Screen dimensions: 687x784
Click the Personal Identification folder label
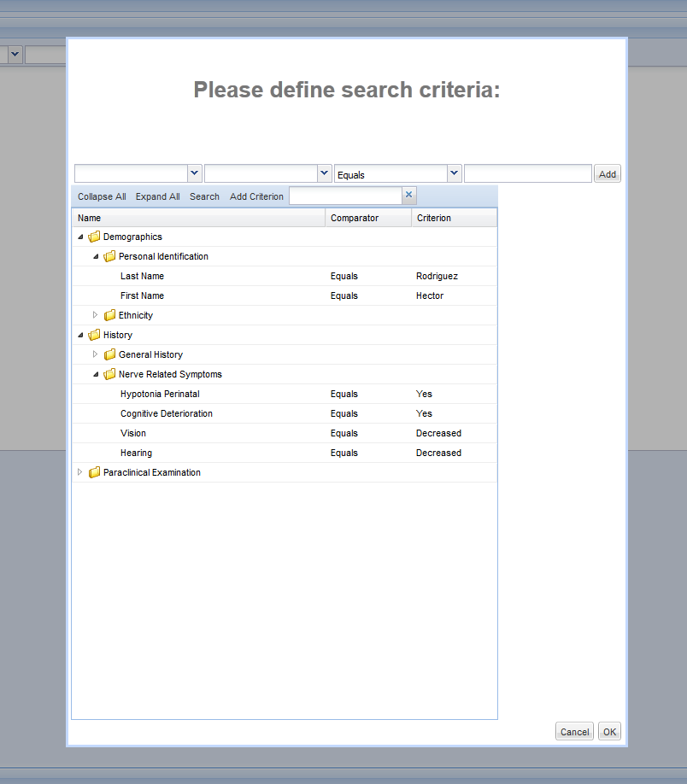tap(163, 256)
